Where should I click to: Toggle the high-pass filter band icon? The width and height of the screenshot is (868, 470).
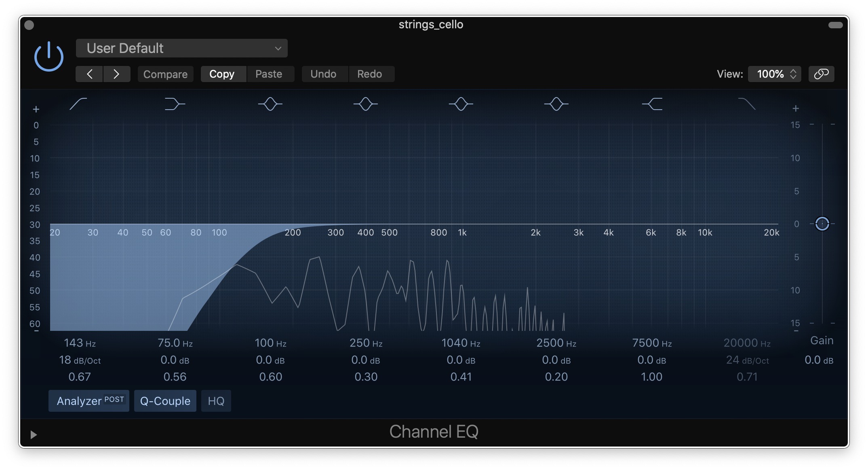tap(78, 104)
